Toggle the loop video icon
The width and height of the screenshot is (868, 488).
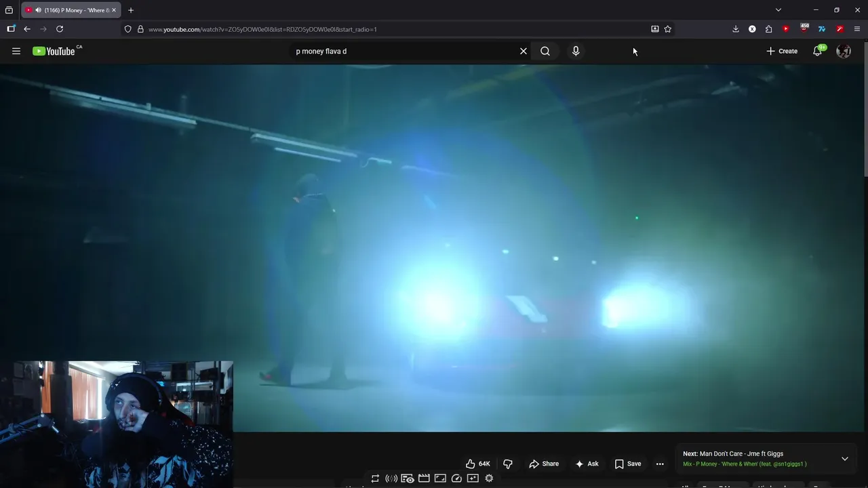coord(375,479)
